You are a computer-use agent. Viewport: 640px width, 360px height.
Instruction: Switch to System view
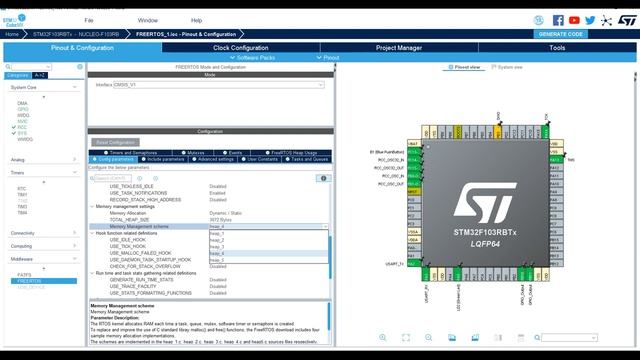pyautogui.click(x=507, y=67)
